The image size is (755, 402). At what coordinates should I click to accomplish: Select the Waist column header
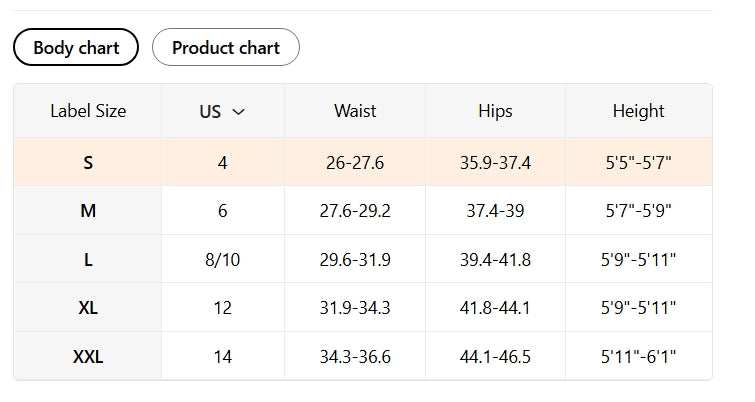[355, 111]
